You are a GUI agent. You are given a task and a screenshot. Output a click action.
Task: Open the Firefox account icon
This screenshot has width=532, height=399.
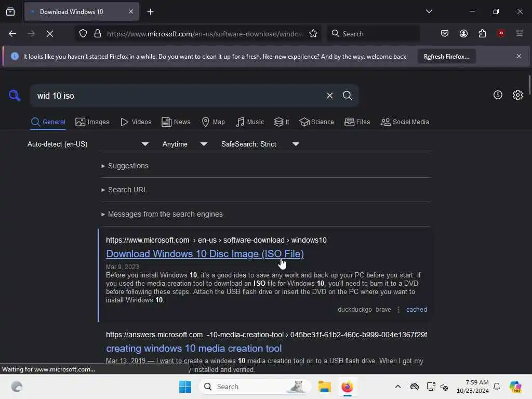[x=463, y=34]
